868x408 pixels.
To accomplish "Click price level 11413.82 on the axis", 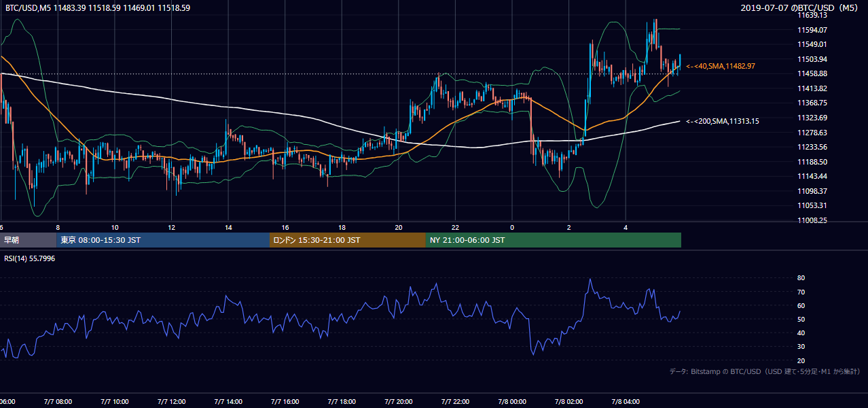I will 812,88.
